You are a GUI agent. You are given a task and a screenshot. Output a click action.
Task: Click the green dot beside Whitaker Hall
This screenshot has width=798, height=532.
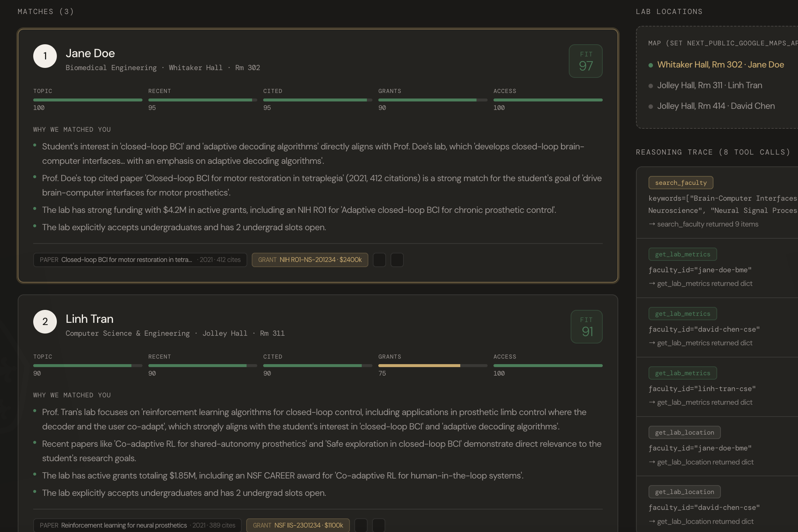pos(651,65)
